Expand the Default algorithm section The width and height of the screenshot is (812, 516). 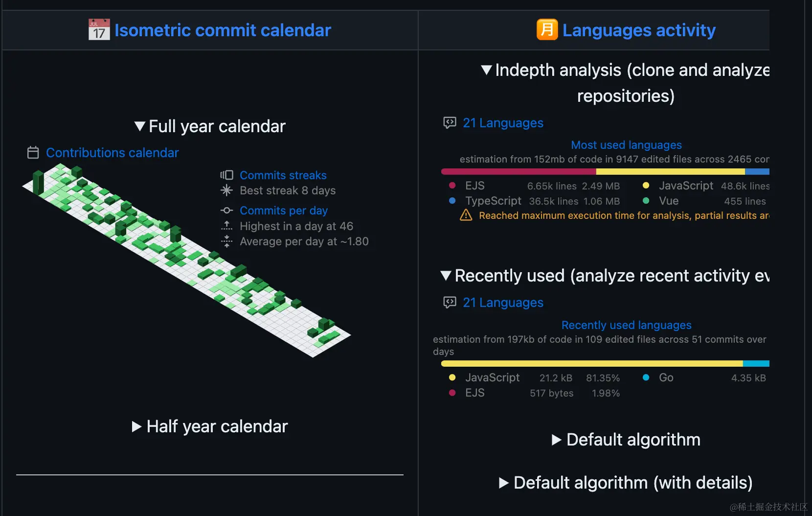(x=556, y=440)
